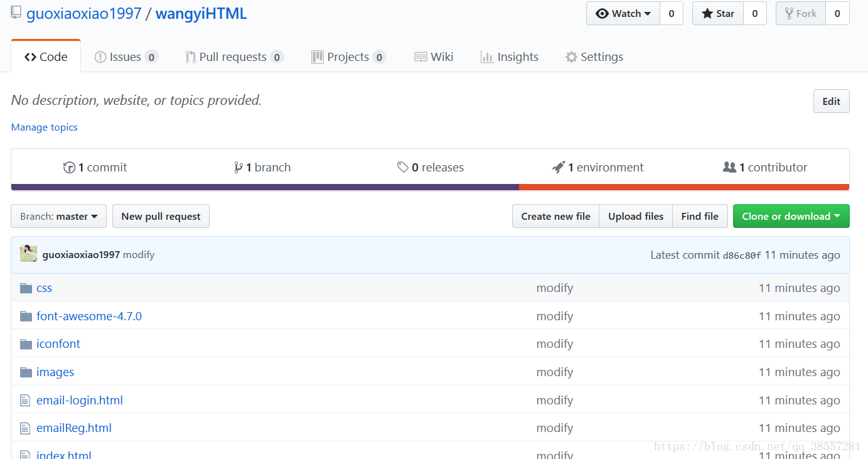This screenshot has width=868, height=459.
Task: Go to the Wiki tab
Action: click(434, 57)
